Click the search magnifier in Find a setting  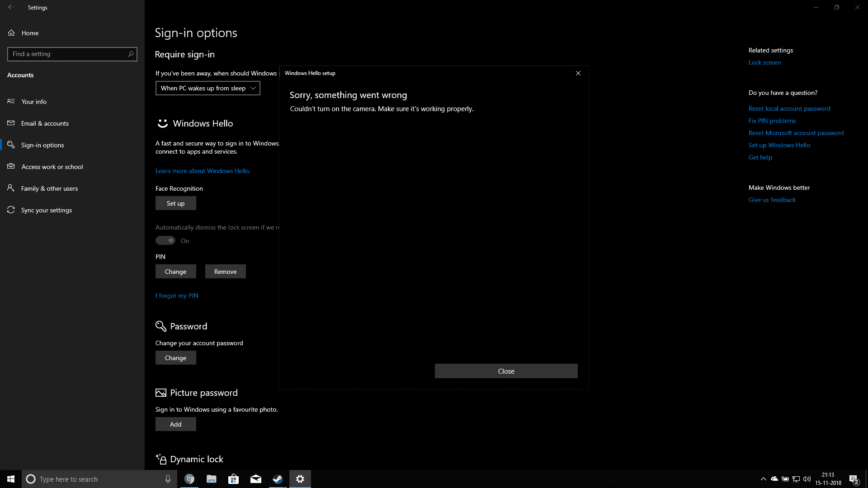pos(131,54)
